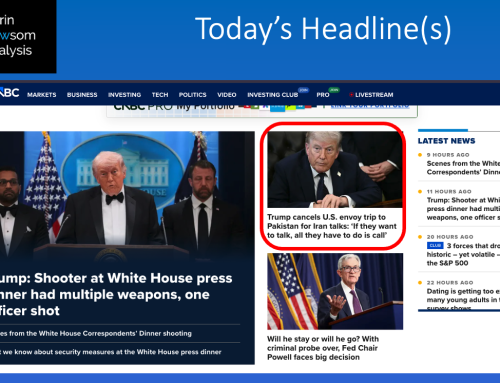Open the 3 forces S&P 500 Club story
The height and width of the screenshot is (383, 500).
point(463,254)
